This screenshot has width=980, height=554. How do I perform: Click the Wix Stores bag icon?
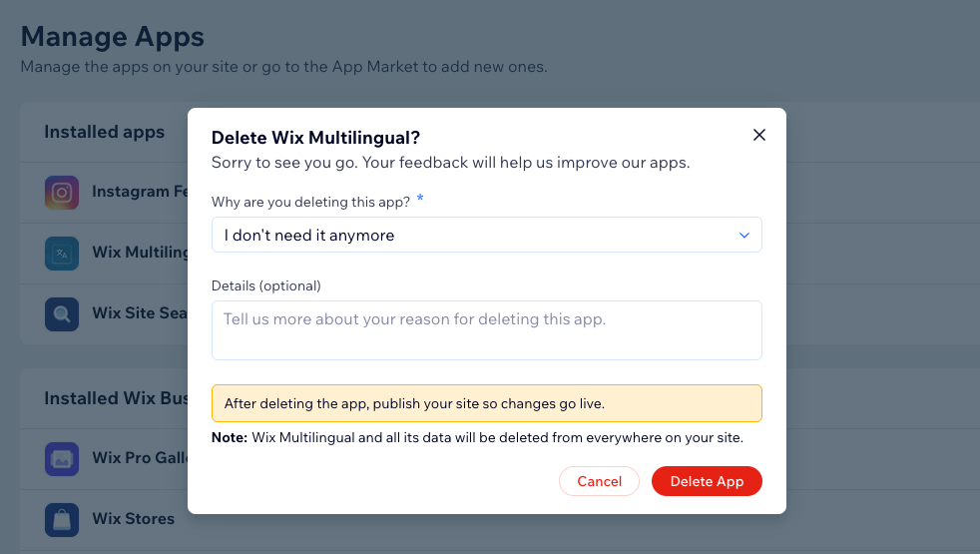pos(62,520)
